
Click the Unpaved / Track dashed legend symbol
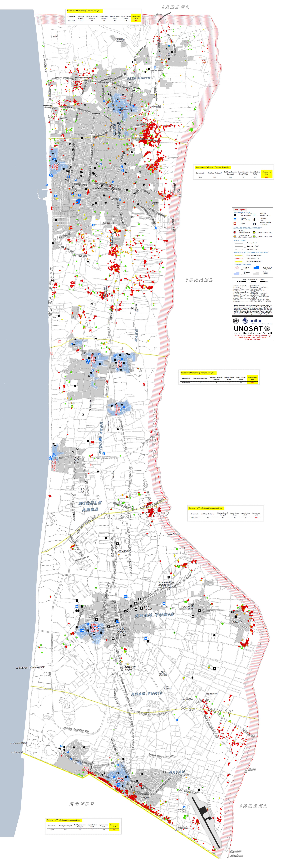pos(239,249)
